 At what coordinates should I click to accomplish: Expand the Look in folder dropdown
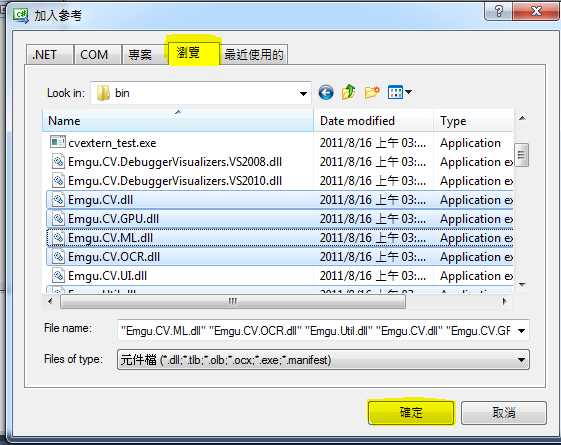[303, 93]
